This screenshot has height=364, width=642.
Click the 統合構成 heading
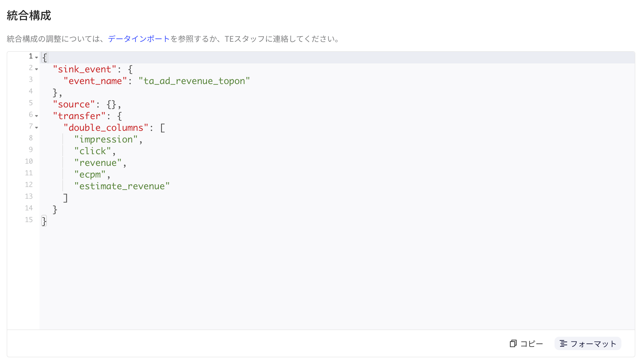pos(29,15)
